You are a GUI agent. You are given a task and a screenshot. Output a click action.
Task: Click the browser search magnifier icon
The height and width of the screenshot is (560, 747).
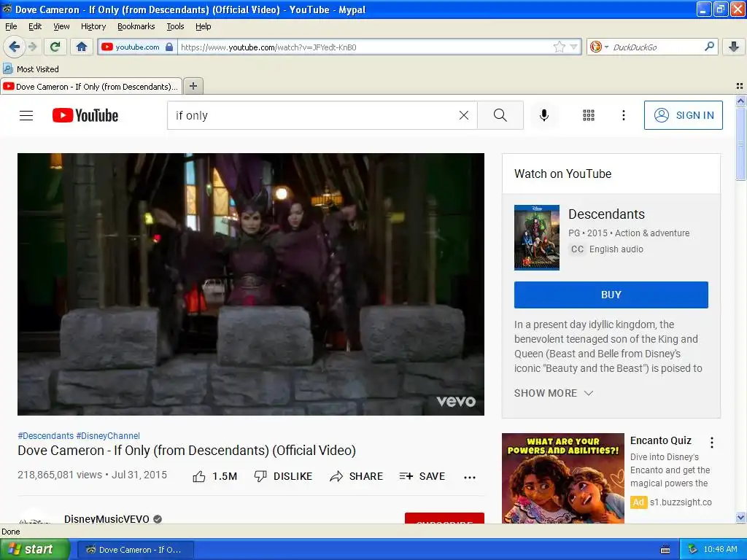(x=709, y=47)
